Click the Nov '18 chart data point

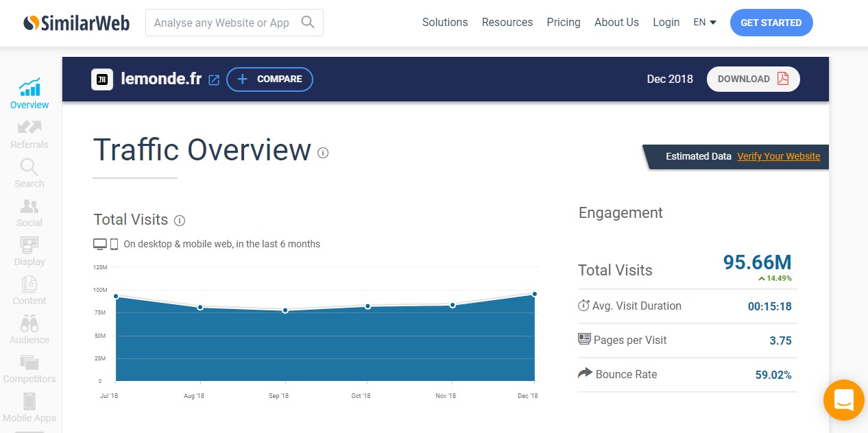453,305
